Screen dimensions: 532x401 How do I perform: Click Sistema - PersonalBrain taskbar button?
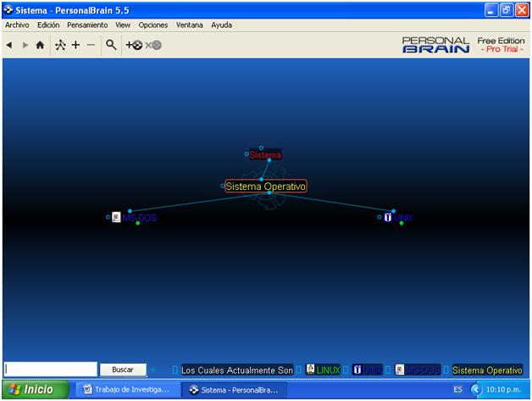coord(234,390)
